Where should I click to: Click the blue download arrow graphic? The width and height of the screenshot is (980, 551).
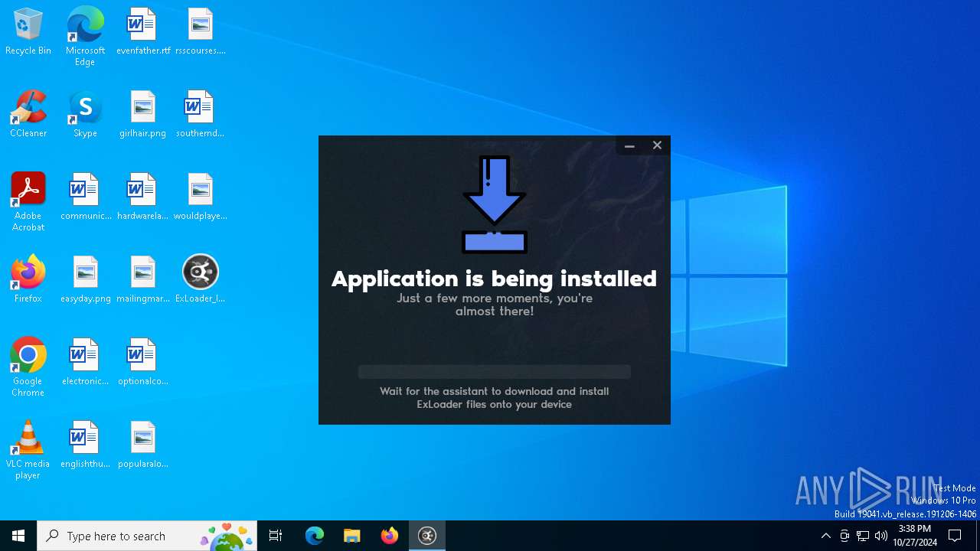coord(495,204)
